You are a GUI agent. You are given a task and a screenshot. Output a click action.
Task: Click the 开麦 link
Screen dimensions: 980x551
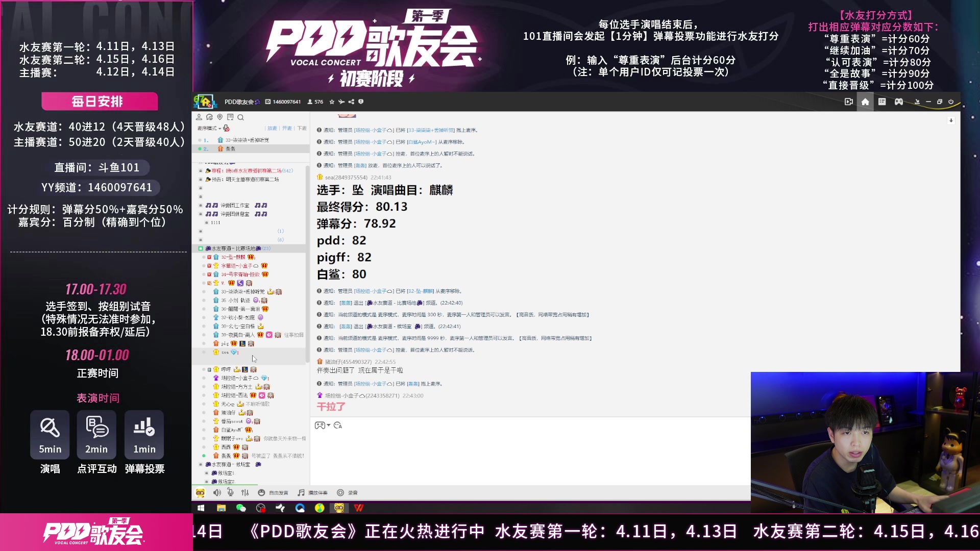[287, 129]
